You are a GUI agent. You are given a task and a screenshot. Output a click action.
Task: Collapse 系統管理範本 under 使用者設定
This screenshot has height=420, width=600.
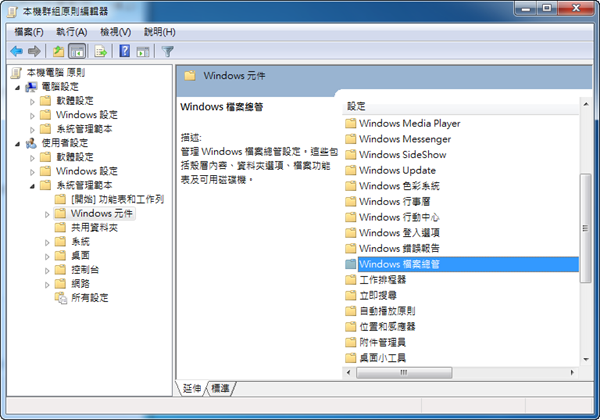click(x=33, y=186)
